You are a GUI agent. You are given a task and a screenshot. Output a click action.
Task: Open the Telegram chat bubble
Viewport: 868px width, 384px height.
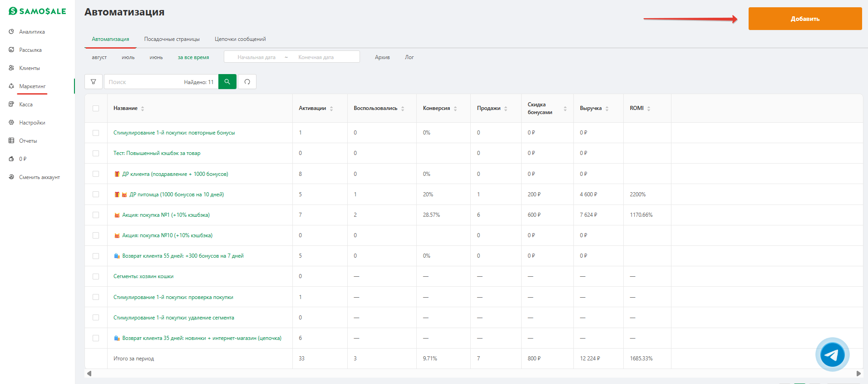pos(832,354)
